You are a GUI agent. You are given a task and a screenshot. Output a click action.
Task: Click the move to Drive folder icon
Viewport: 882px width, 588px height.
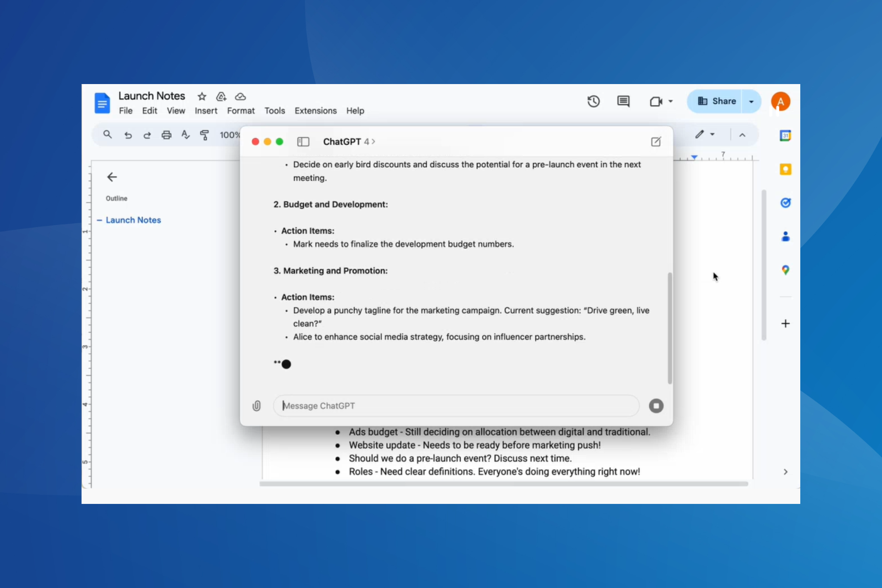tap(221, 96)
